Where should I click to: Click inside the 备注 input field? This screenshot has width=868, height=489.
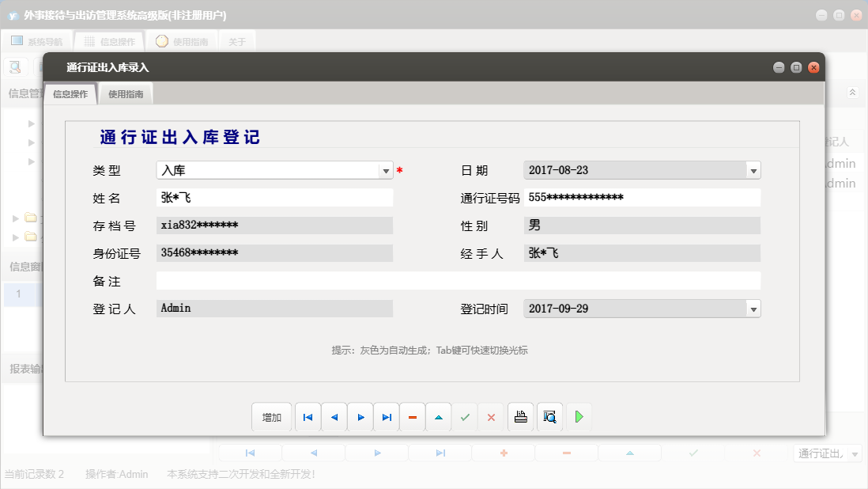[459, 280]
